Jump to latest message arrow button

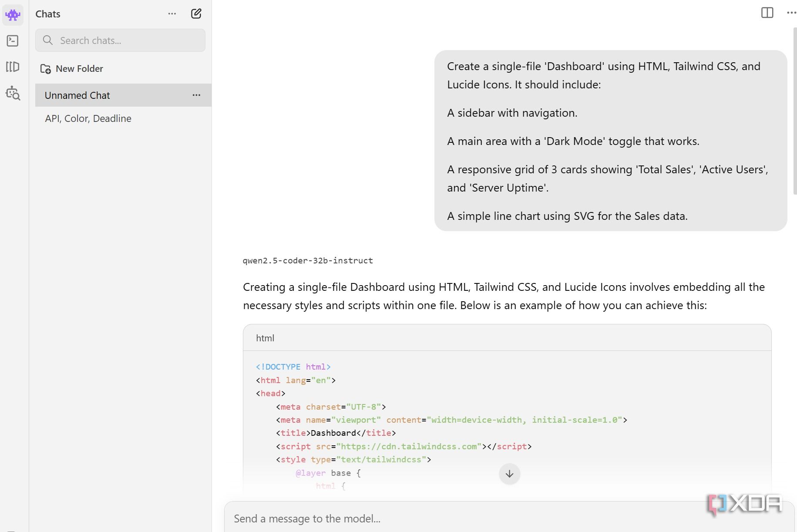pyautogui.click(x=509, y=473)
